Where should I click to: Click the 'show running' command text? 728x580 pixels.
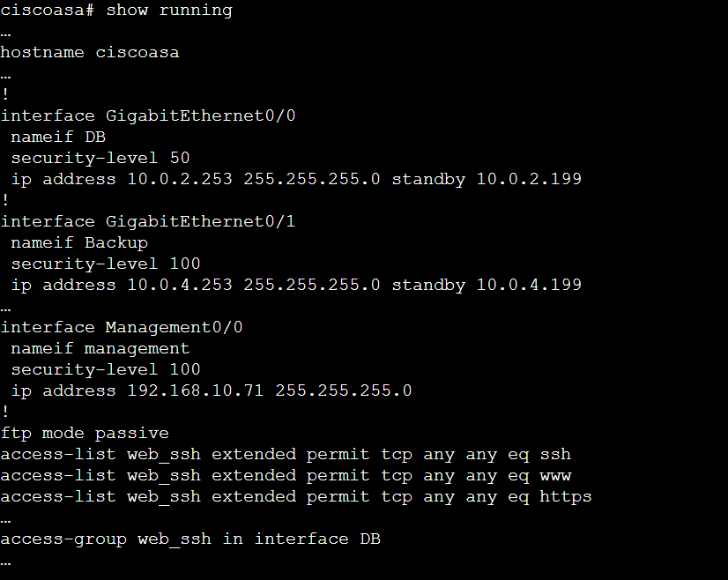(x=169, y=11)
